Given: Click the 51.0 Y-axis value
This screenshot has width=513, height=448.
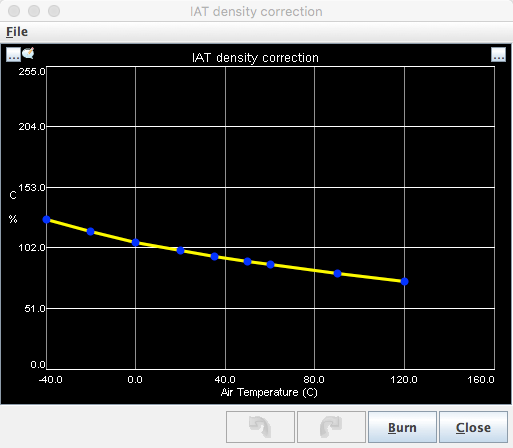Looking at the screenshot, I should click(35, 308).
